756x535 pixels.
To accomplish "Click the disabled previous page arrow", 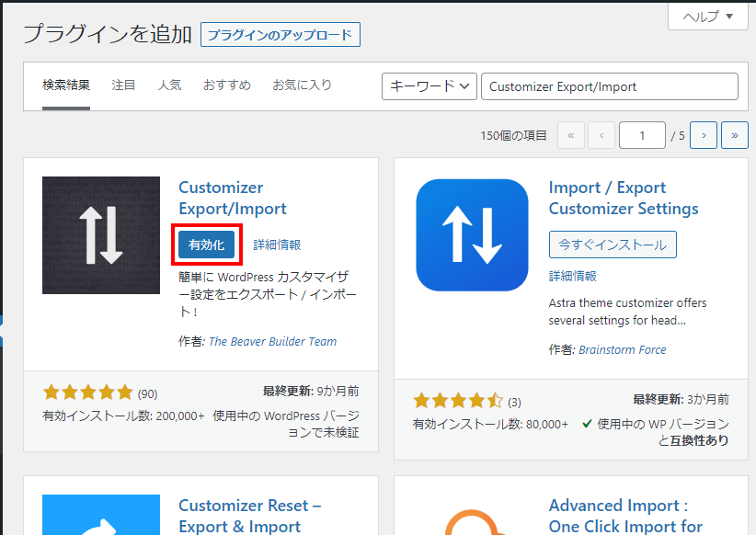I will 601,135.
